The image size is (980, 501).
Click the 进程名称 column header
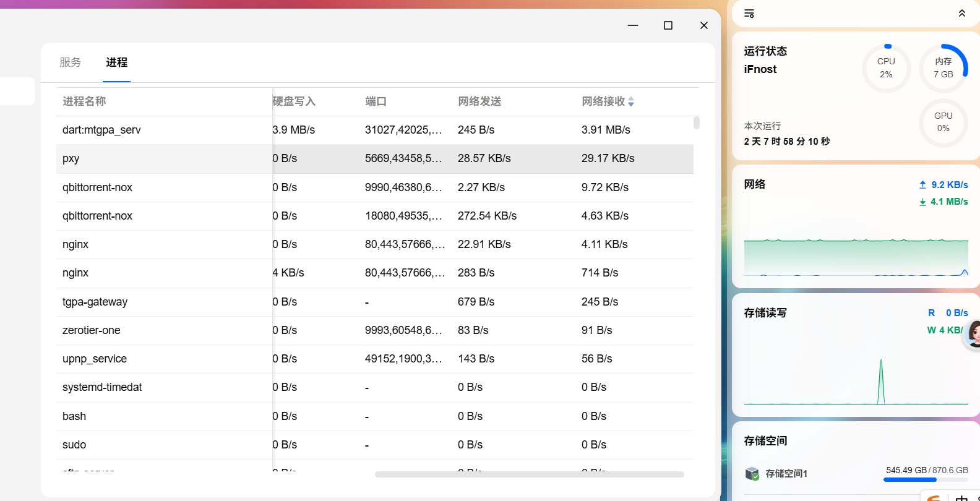[x=84, y=101]
